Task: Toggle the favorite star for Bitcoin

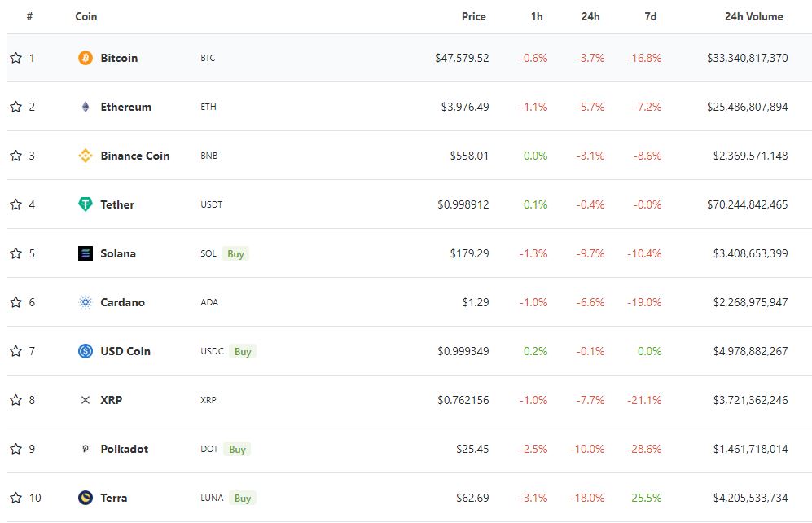Action: tap(16, 58)
